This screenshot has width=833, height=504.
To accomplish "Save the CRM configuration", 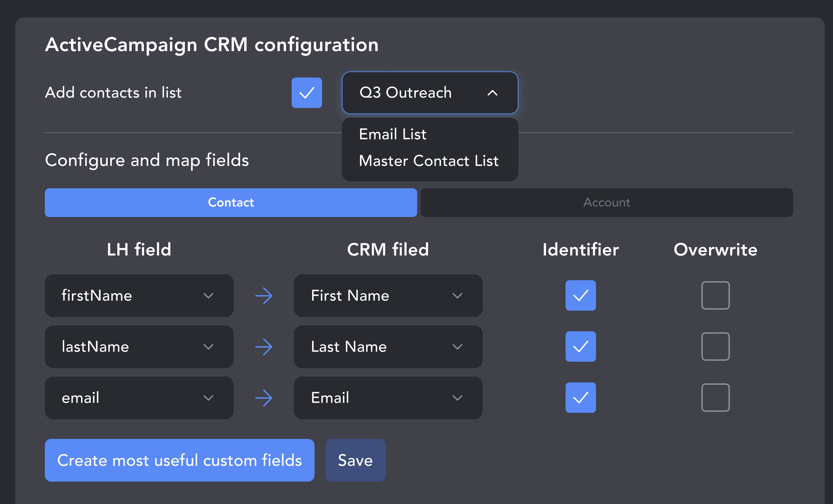I will [x=355, y=460].
